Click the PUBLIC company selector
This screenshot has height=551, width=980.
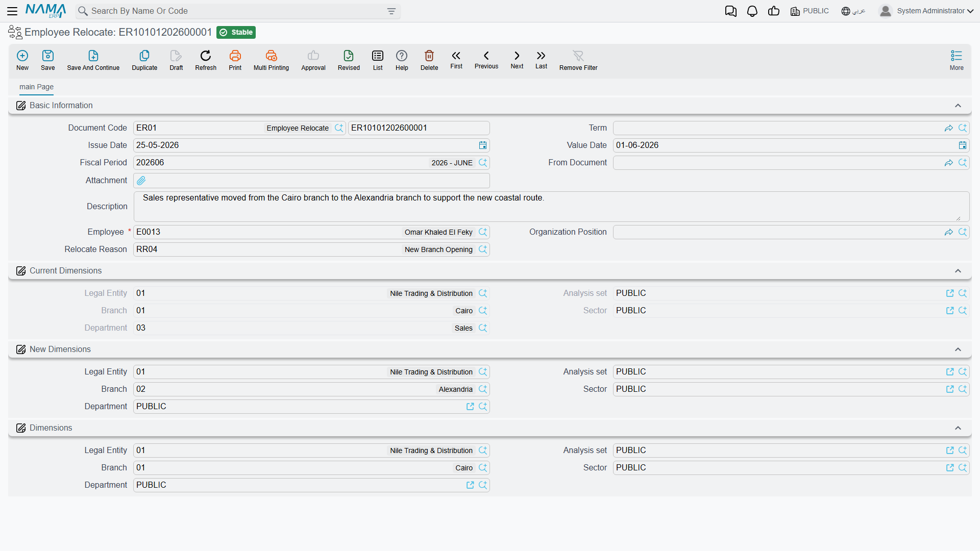point(810,11)
